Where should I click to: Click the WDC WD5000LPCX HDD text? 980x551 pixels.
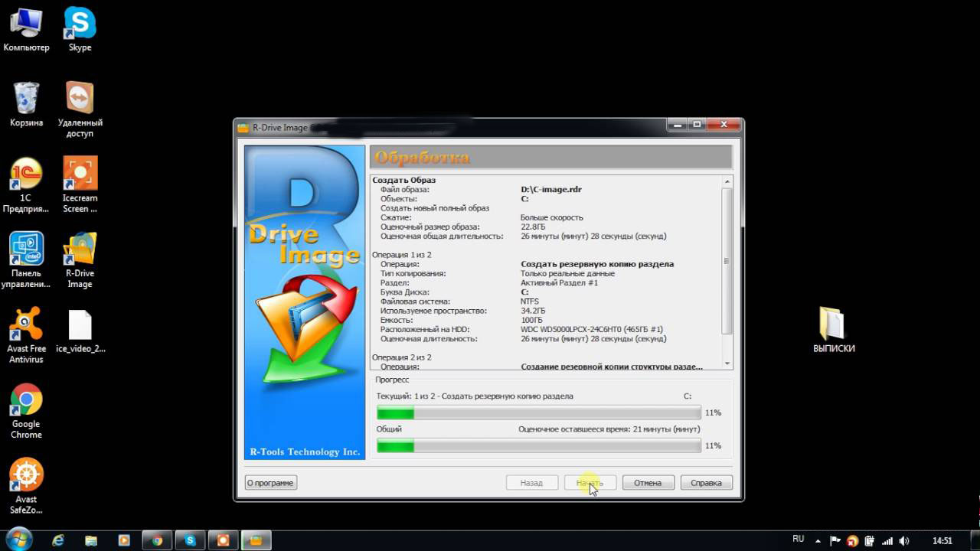coord(592,329)
